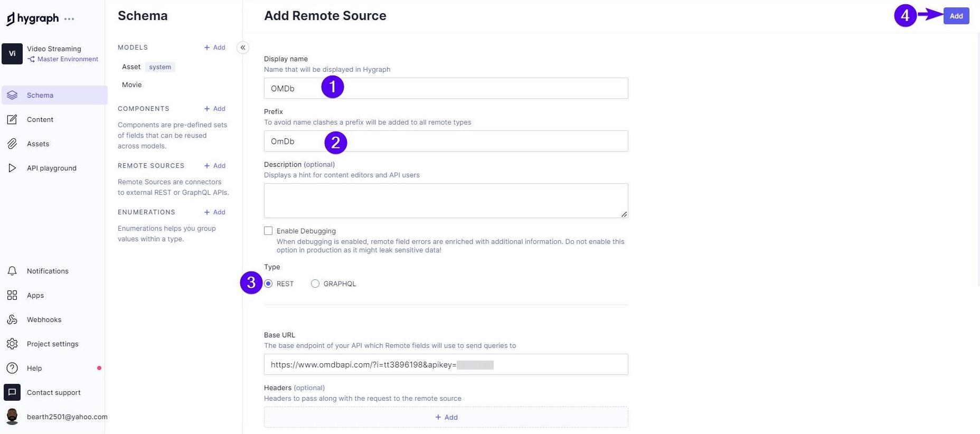This screenshot has height=434, width=980.
Task: Open Project settings gear icon
Action: click(x=12, y=344)
